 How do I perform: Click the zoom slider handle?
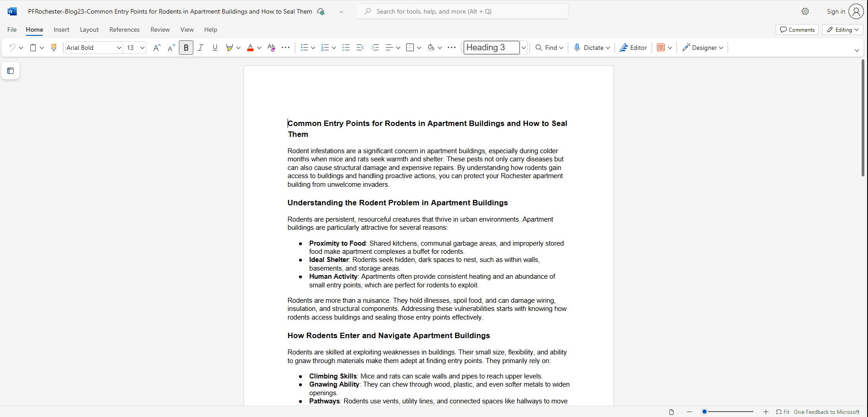click(705, 412)
